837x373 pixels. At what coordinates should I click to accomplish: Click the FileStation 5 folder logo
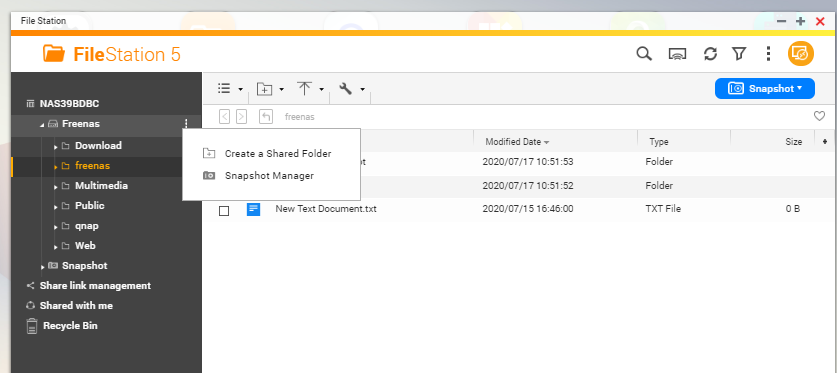click(54, 53)
